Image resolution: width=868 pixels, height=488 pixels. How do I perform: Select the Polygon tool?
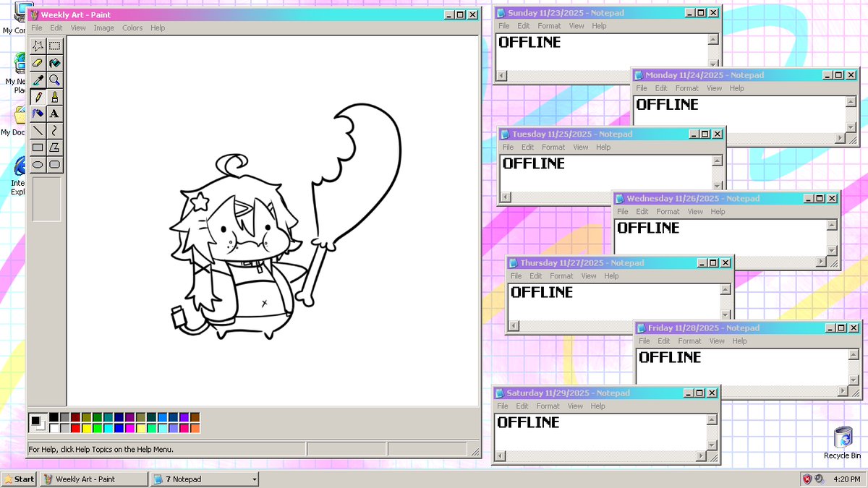55,147
